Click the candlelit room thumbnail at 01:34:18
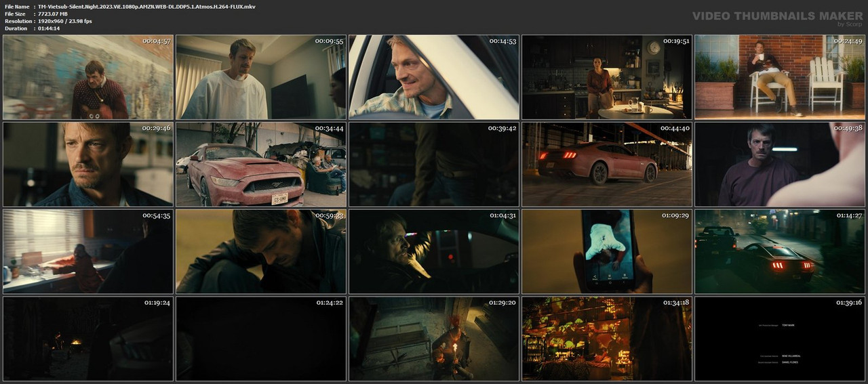 [x=607, y=339]
